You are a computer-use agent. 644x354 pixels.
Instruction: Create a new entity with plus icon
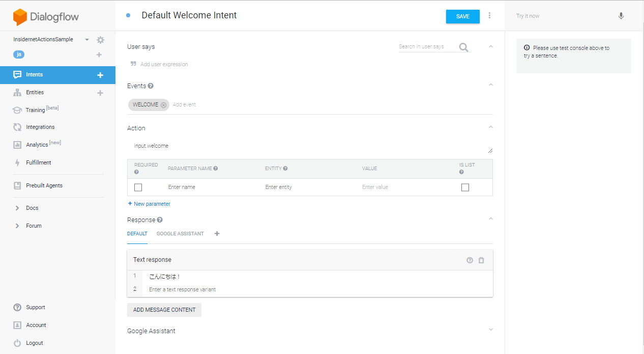tap(100, 93)
